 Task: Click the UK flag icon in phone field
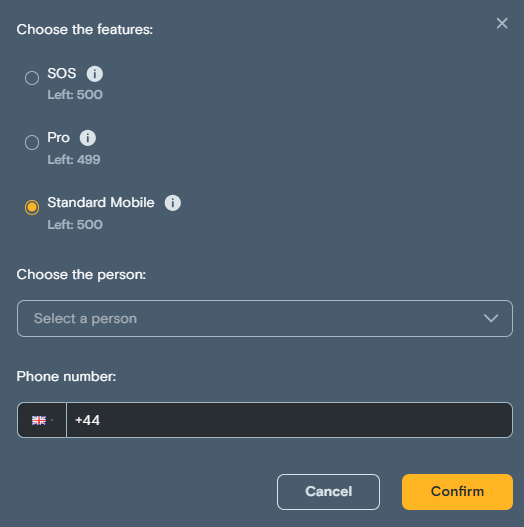pos(39,420)
